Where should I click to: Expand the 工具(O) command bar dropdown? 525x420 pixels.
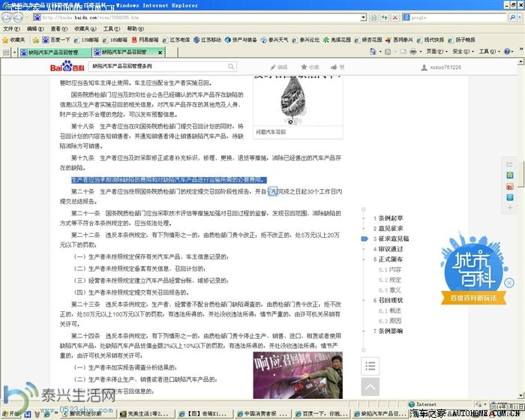pyautogui.click(x=489, y=52)
